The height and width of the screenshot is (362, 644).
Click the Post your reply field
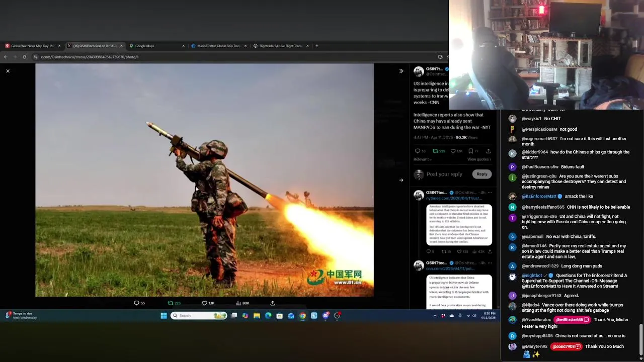(444, 174)
